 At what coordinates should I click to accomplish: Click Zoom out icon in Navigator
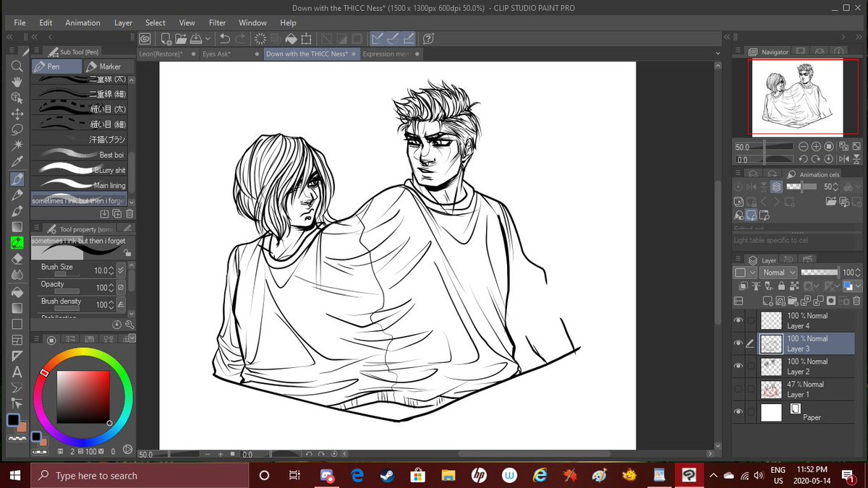pyautogui.click(x=803, y=147)
